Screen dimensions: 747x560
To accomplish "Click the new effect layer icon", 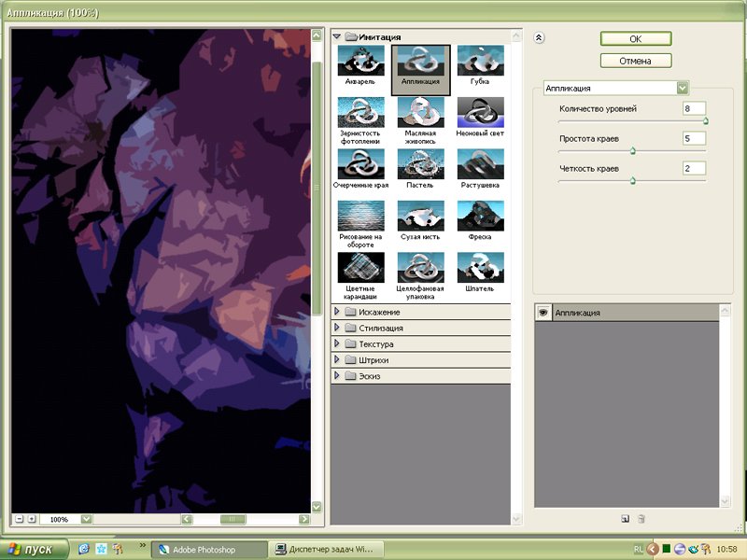I will pyautogui.click(x=625, y=518).
